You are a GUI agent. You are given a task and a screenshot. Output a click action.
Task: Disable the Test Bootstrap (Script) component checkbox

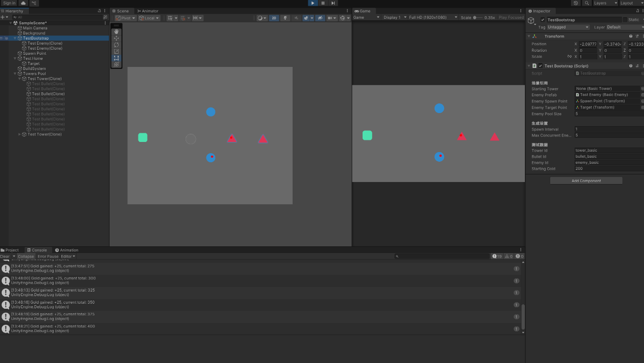541,66
